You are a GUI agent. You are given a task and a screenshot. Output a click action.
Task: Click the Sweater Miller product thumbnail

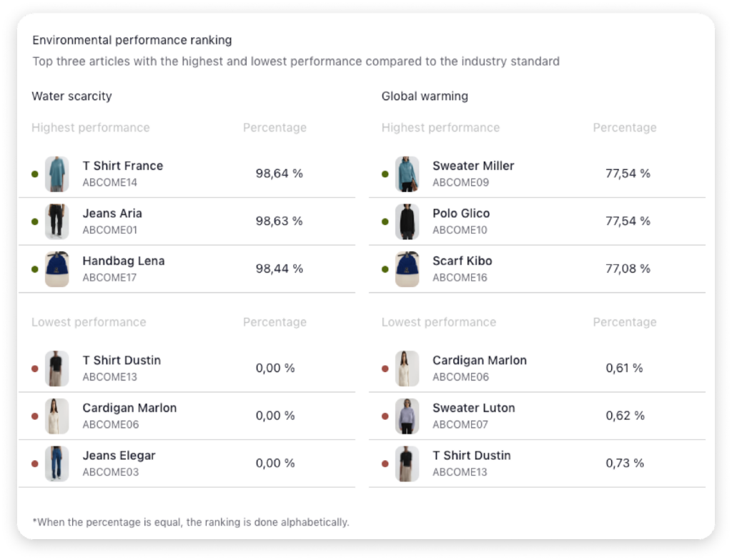407,174
